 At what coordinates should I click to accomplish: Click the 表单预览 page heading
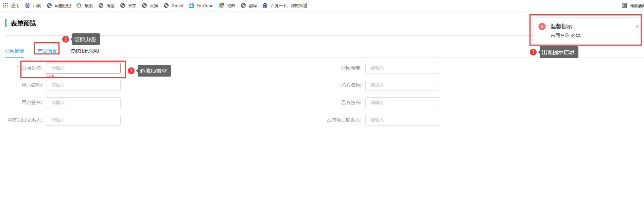tap(23, 23)
